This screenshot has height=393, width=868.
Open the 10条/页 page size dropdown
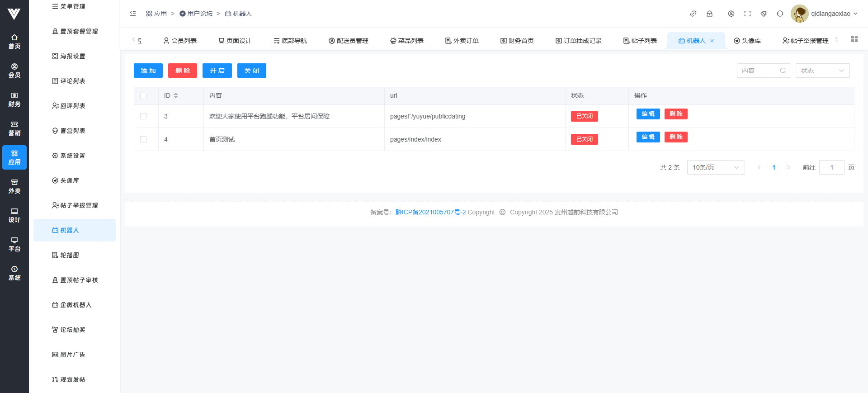click(715, 167)
